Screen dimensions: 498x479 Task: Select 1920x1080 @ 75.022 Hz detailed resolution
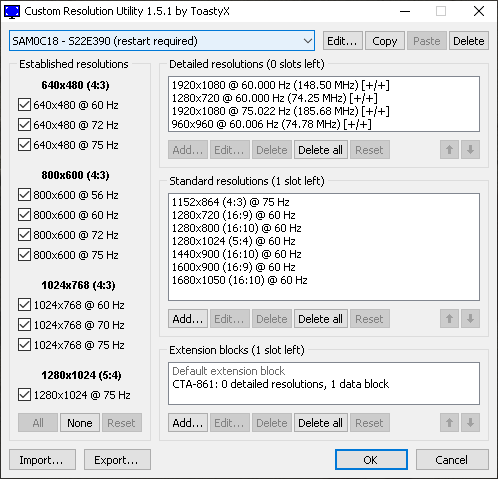pyautogui.click(x=280, y=111)
